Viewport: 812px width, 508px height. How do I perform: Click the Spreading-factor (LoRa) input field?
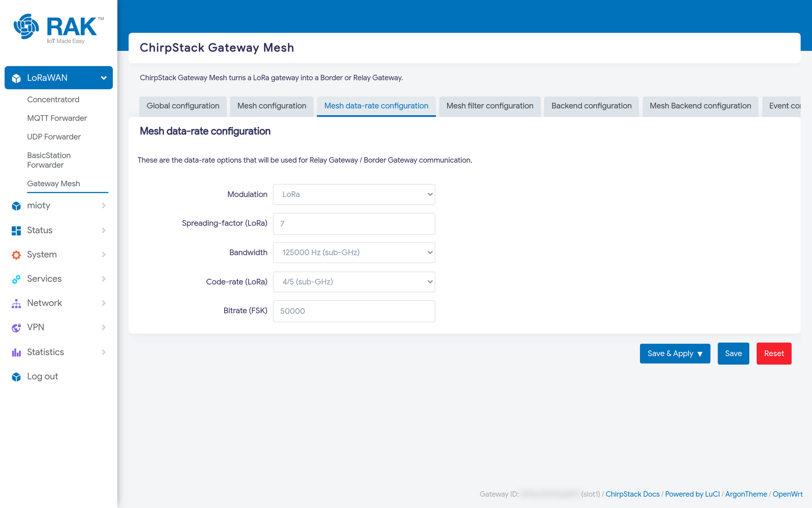(354, 223)
